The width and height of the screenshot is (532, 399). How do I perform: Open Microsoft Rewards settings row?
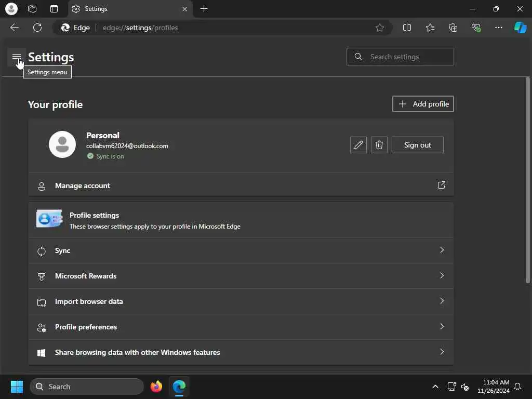click(x=241, y=276)
